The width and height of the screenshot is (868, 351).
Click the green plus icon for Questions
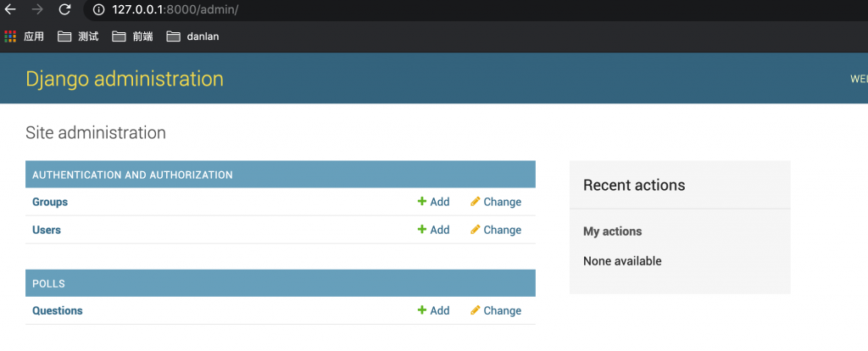(421, 310)
